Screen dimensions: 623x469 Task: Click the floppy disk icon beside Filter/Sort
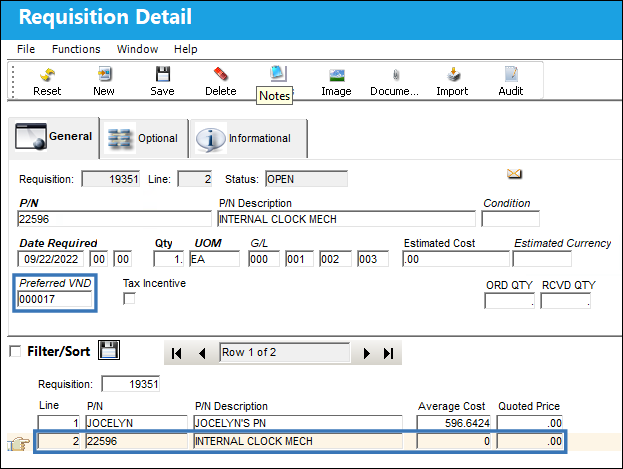109,350
